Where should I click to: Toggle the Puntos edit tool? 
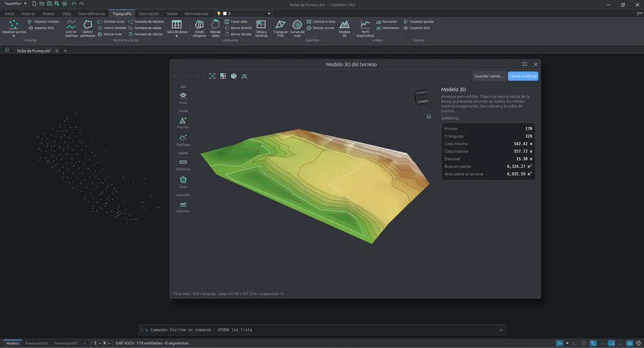coord(183,122)
